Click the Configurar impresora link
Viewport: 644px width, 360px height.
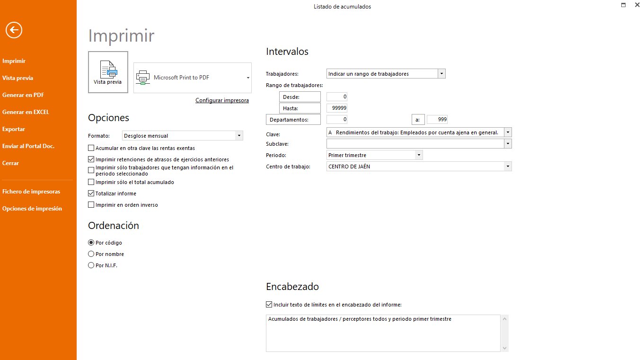222,100
